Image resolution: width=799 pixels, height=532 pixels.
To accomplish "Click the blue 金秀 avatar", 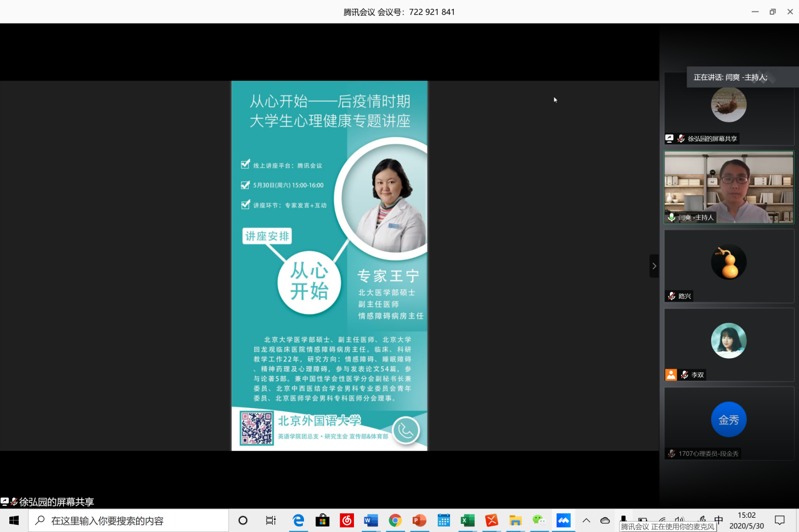I will point(728,420).
